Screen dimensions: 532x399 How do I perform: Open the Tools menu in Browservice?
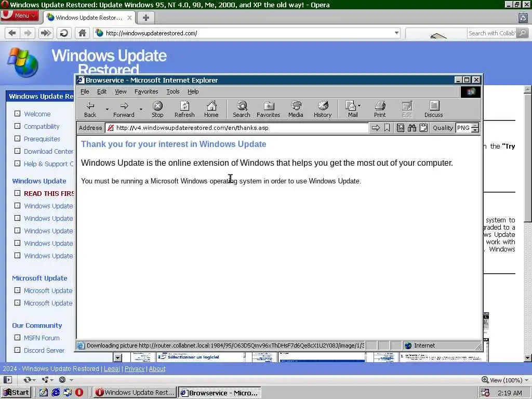point(172,91)
